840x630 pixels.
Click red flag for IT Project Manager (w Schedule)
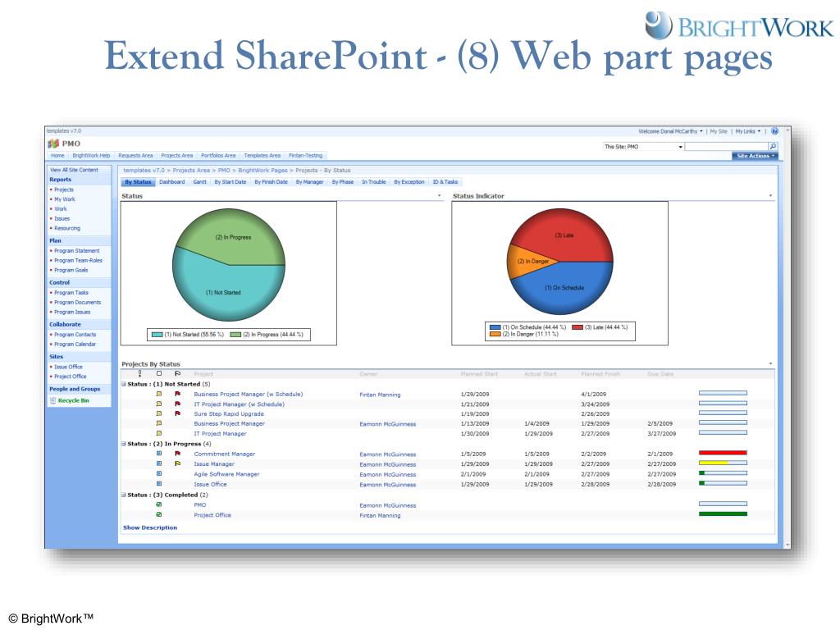(177, 404)
